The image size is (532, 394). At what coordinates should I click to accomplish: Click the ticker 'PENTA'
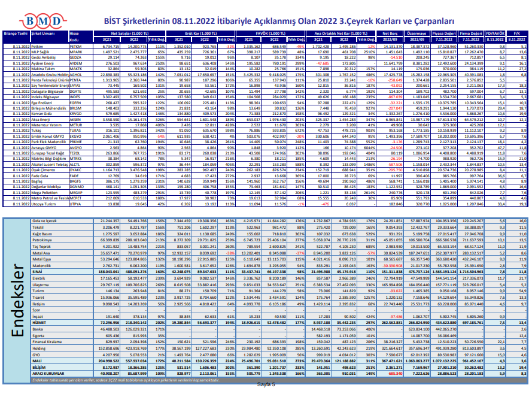point(75,80)
